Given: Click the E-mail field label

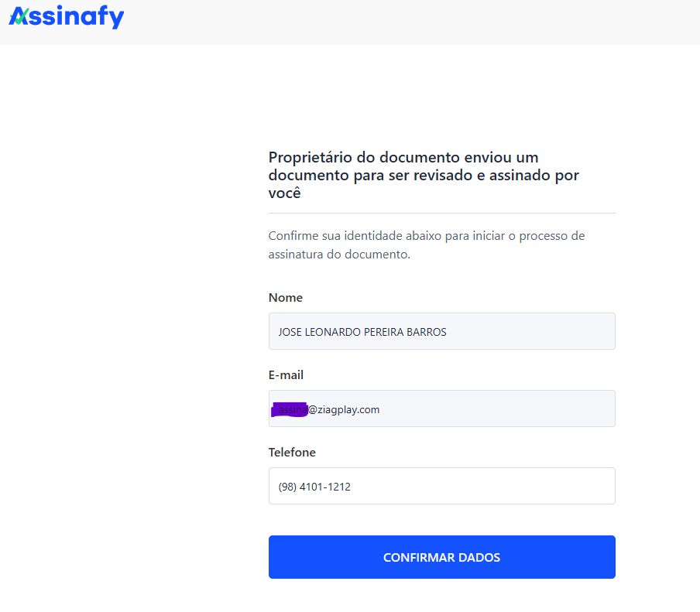Looking at the screenshot, I should (x=286, y=375).
